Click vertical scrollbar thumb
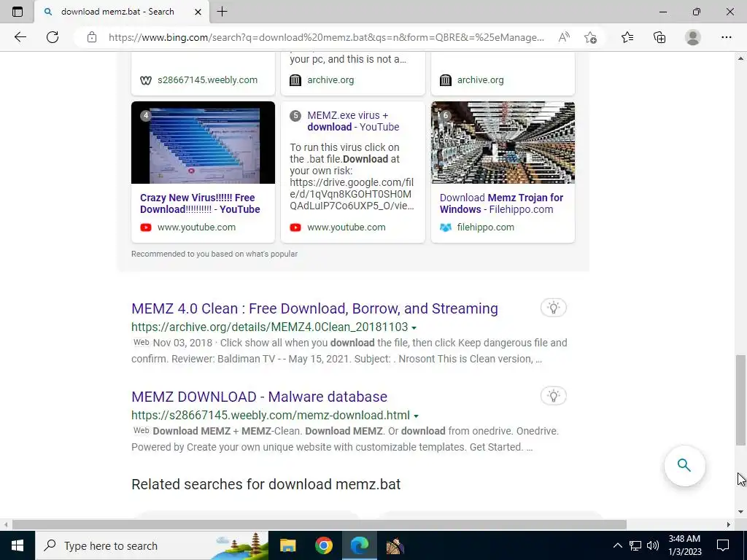 tap(740, 400)
